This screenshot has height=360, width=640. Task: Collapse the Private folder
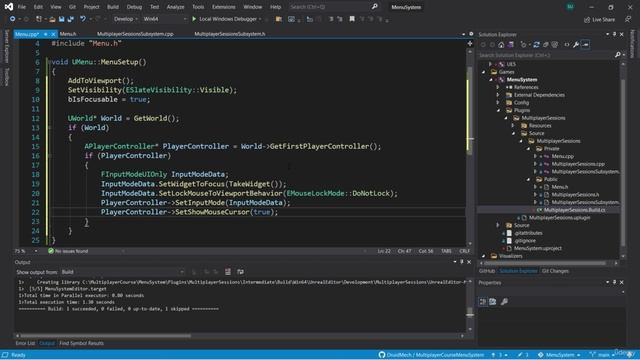[528, 149]
